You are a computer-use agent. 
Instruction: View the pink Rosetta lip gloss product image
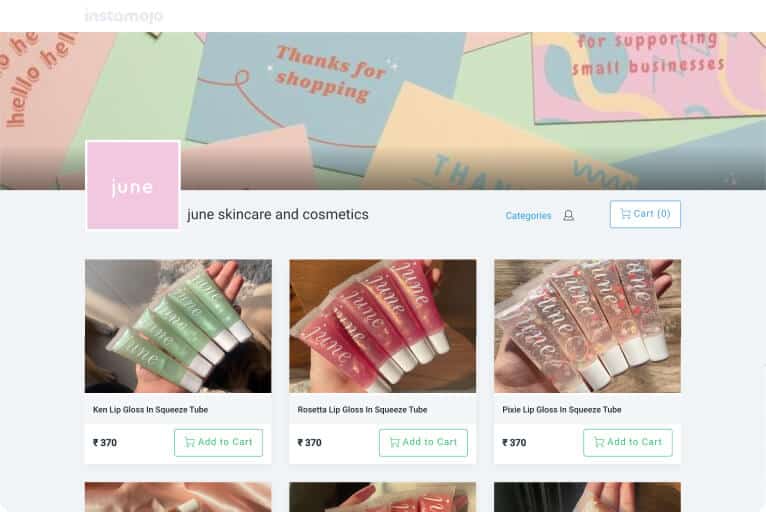click(x=383, y=326)
